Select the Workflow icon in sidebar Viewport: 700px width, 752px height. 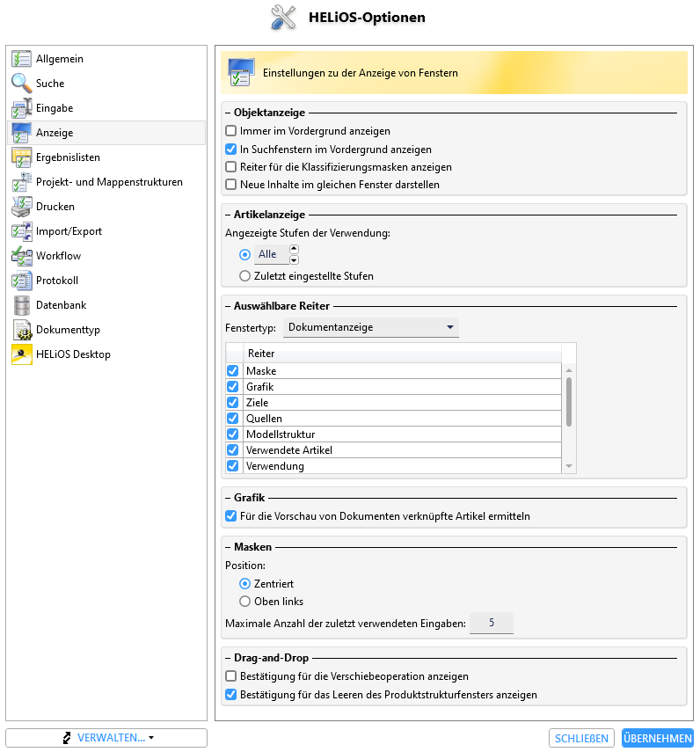(x=22, y=256)
